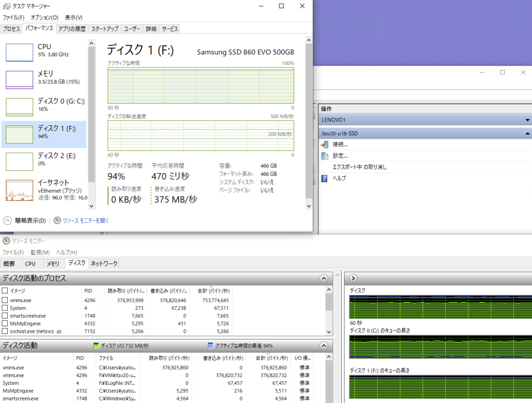The width and height of the screenshot is (532, 403).
Task: Check the smartscreen.exe process checkbox
Action: tap(5, 316)
